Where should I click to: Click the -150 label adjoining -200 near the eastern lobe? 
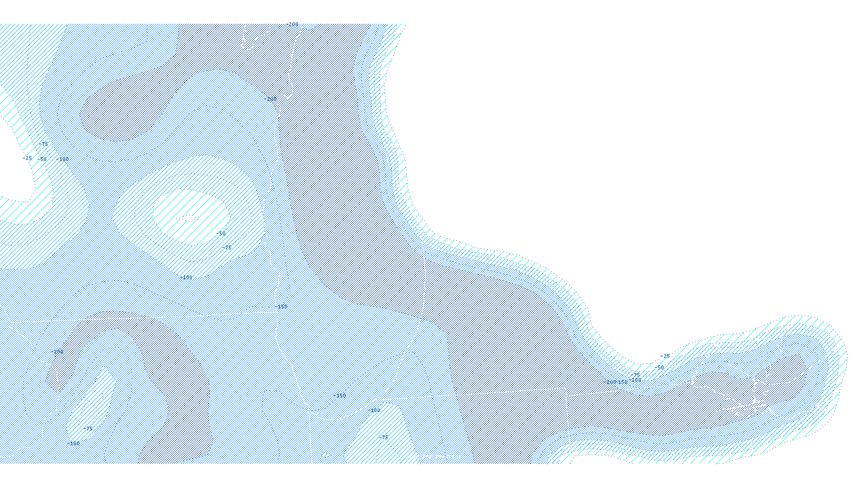tap(622, 382)
